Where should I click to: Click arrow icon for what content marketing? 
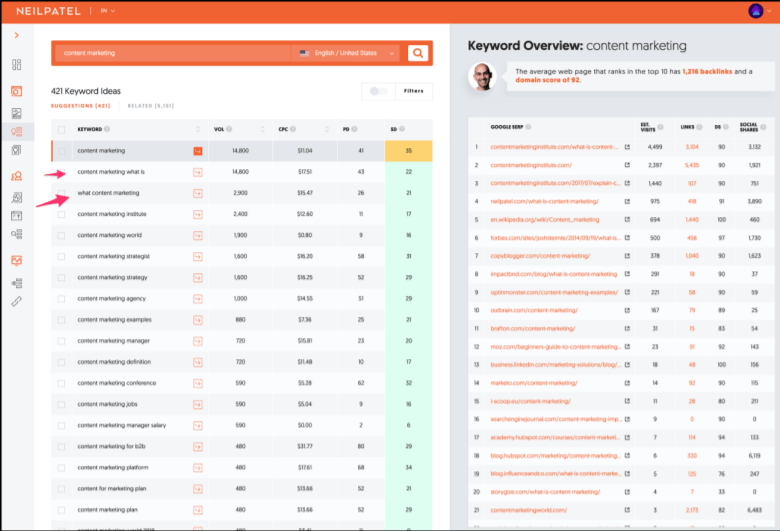coord(197,193)
